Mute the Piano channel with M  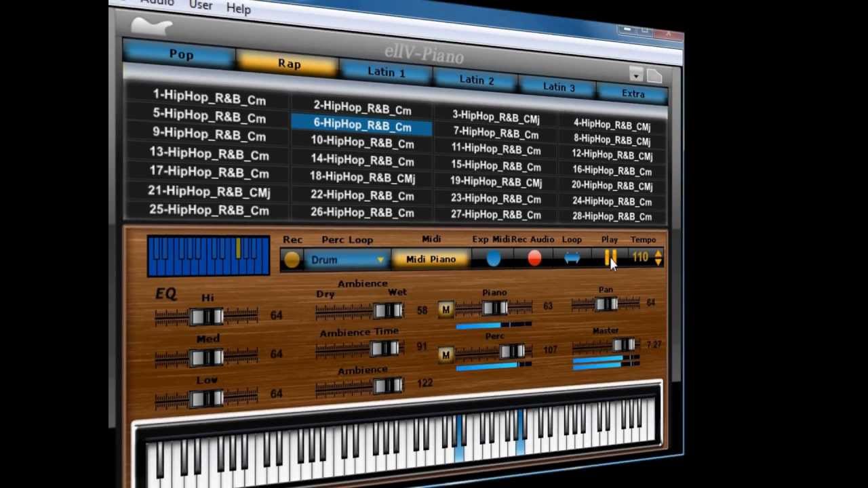[x=446, y=310]
